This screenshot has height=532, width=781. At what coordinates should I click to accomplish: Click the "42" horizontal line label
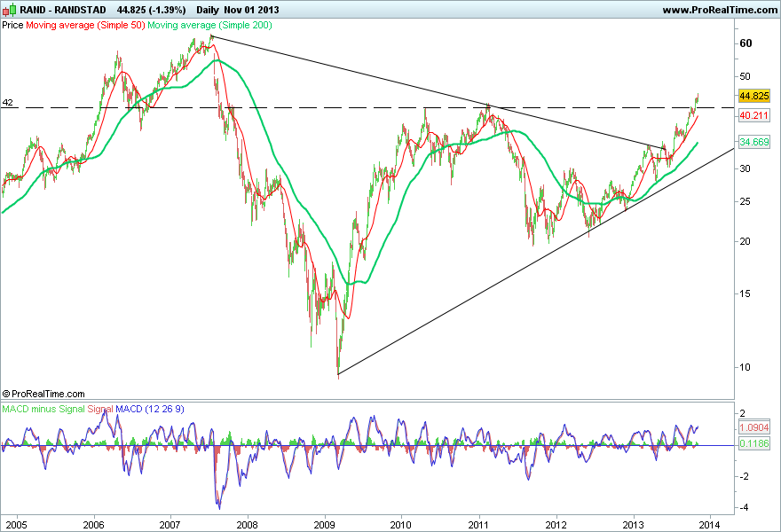click(7, 103)
